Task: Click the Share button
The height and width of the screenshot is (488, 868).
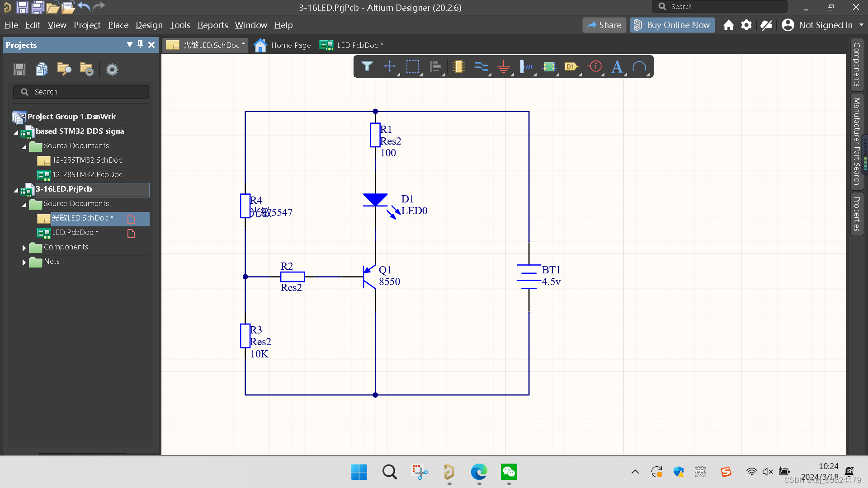Action: [x=604, y=25]
